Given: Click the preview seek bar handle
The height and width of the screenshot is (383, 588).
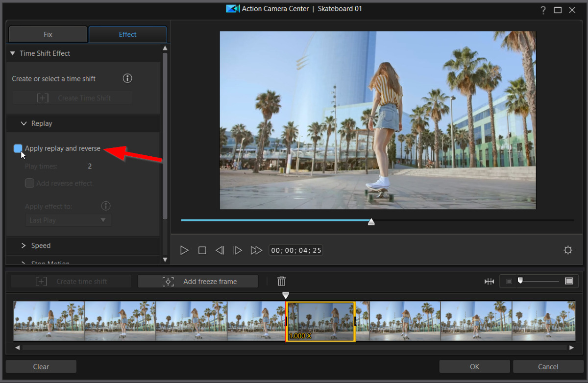Looking at the screenshot, I should point(371,222).
